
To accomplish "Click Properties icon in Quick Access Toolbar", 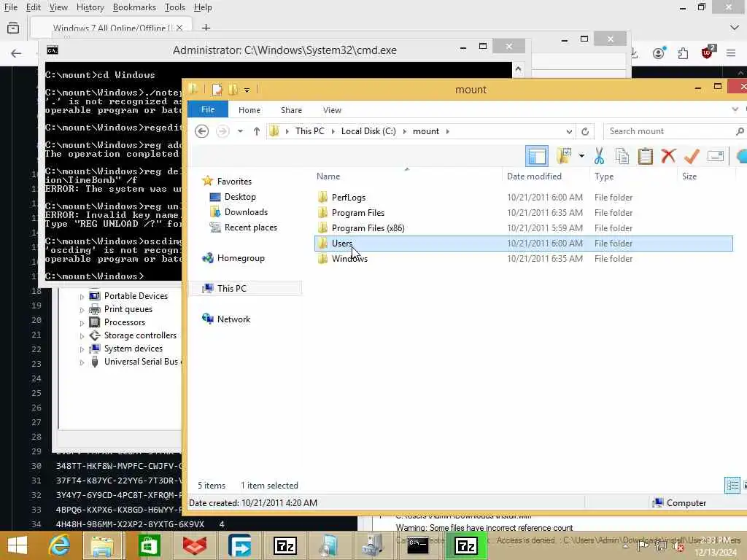I will pyautogui.click(x=217, y=90).
